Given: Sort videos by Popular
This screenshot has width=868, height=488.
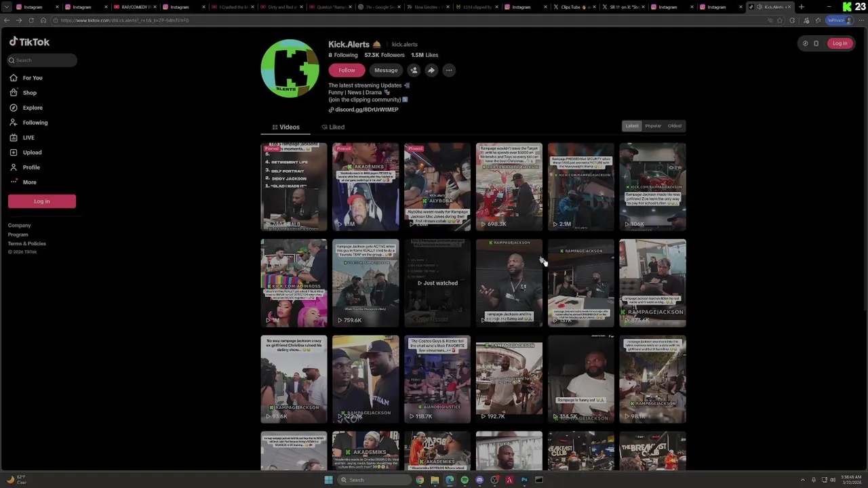Looking at the screenshot, I should point(653,126).
